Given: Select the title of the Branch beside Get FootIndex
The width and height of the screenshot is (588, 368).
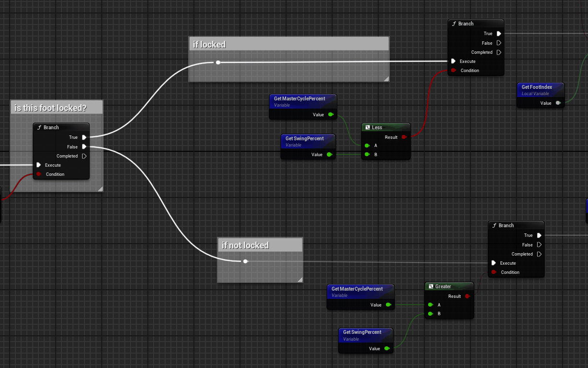Looking at the screenshot, I should 466,24.
